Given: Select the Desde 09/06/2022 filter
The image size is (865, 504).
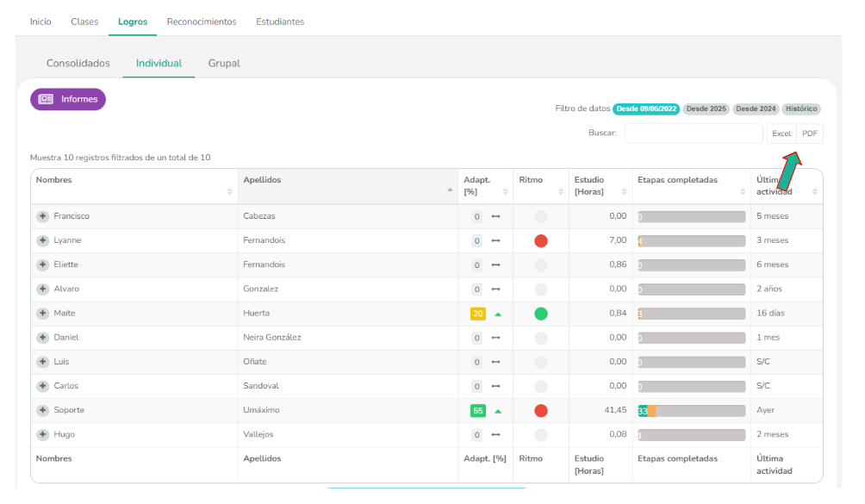Looking at the screenshot, I should pos(646,109).
